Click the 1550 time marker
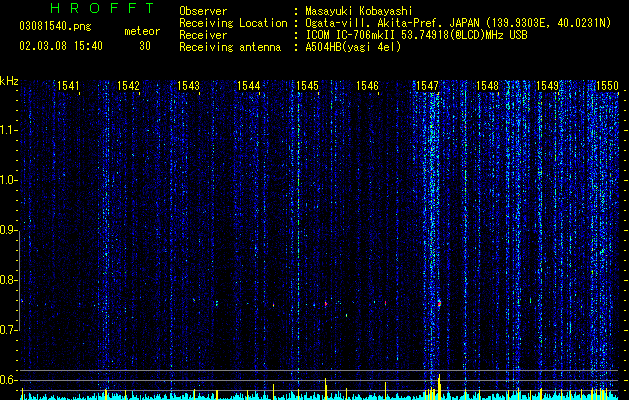 pos(607,86)
